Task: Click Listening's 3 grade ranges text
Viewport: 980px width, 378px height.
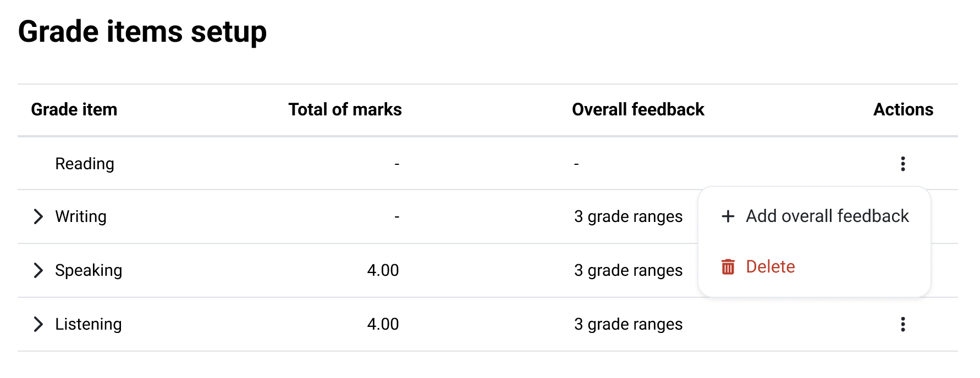Action: click(x=628, y=324)
